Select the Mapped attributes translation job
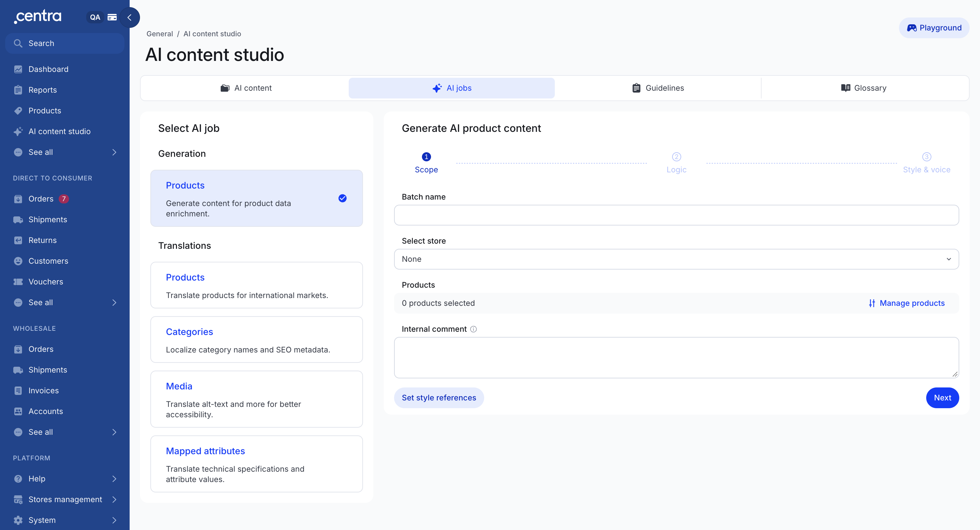980x530 pixels. pos(256,464)
